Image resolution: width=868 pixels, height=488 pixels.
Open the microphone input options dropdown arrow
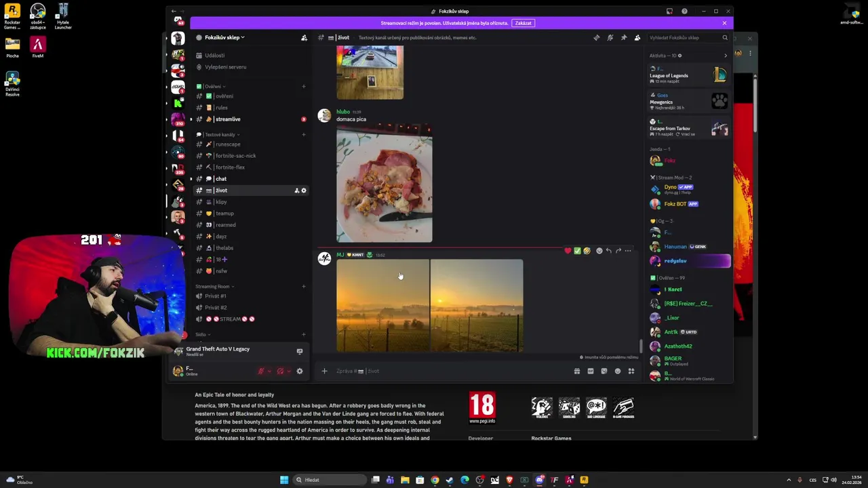coord(269,371)
